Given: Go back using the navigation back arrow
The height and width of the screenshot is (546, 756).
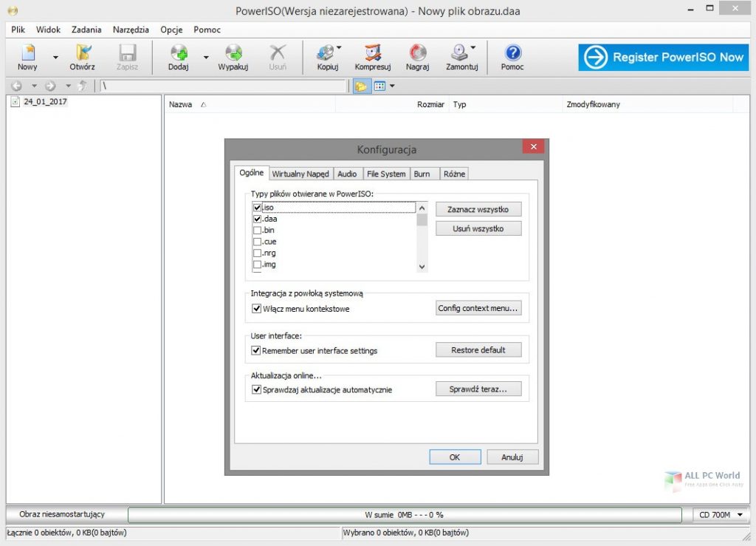Looking at the screenshot, I should (17, 86).
